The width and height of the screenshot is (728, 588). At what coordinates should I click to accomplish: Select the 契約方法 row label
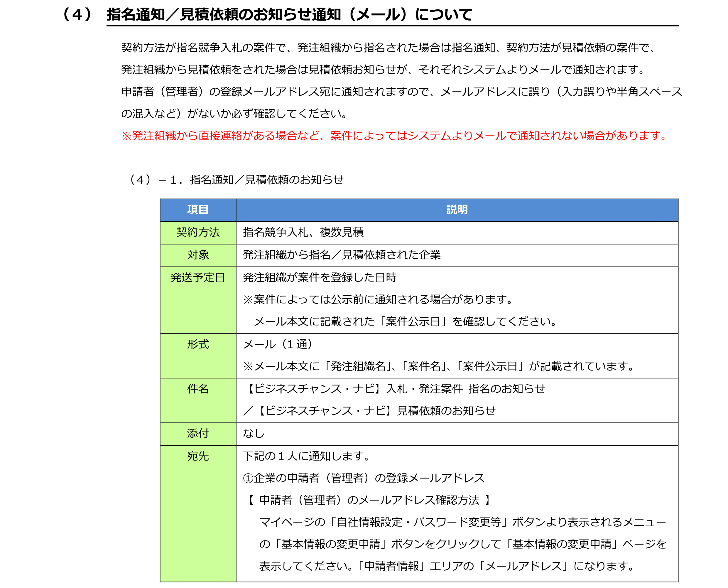(x=198, y=232)
